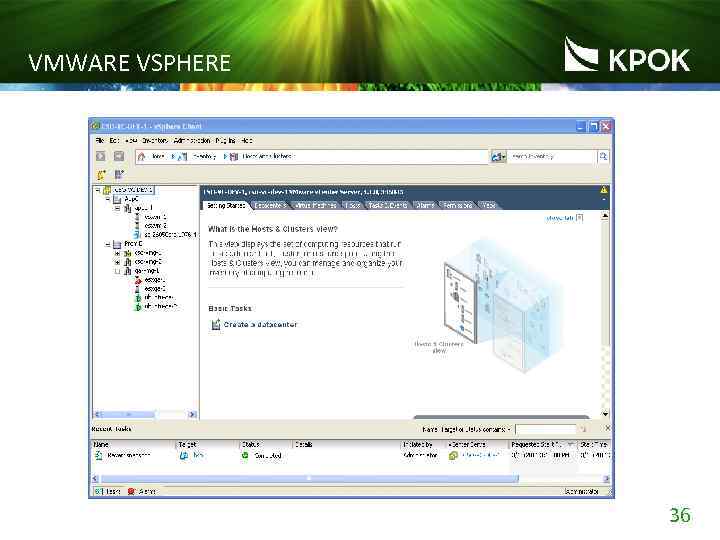Click the Recent Tasks filter input field

(546, 429)
